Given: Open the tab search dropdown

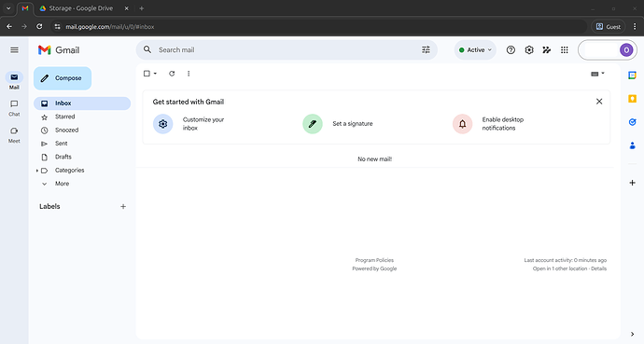Looking at the screenshot, I should (8, 8).
